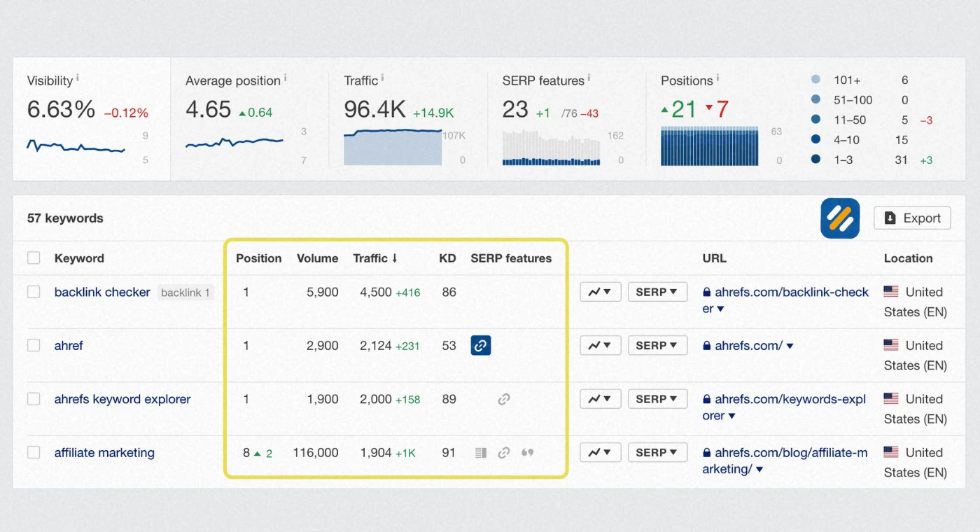Click the info icon next to Average position
Image resolution: width=980 pixels, height=532 pixels.
285,77
